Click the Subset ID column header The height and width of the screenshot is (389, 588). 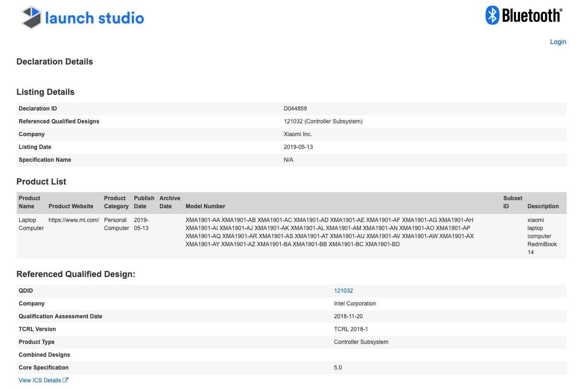pyautogui.click(x=513, y=202)
